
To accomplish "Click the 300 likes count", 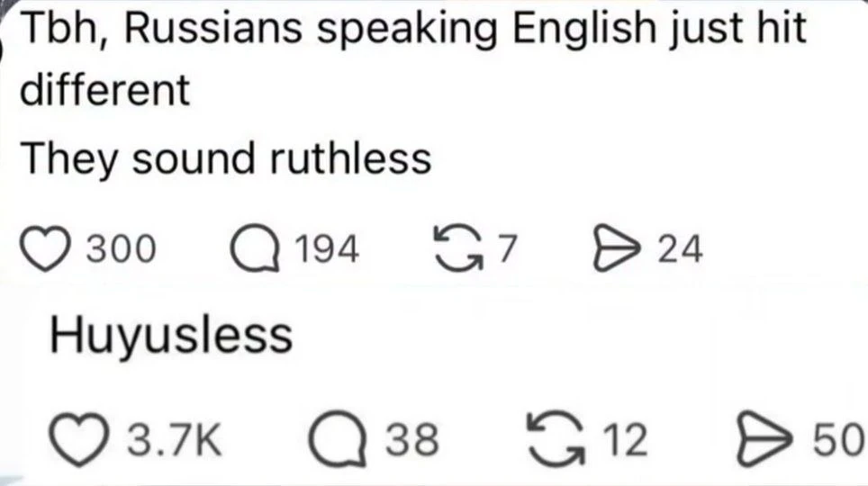I will 121,248.
